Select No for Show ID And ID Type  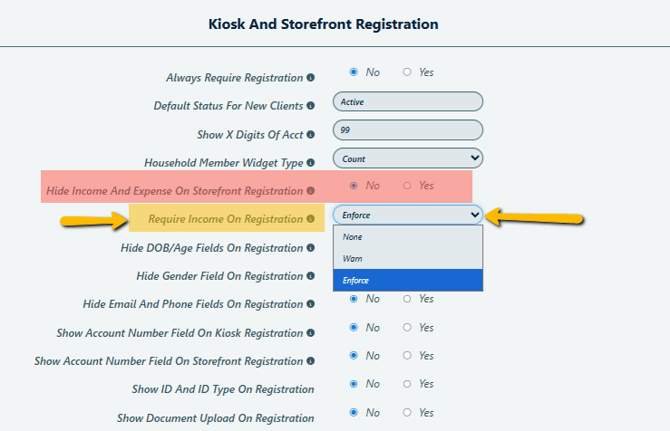tap(353, 384)
